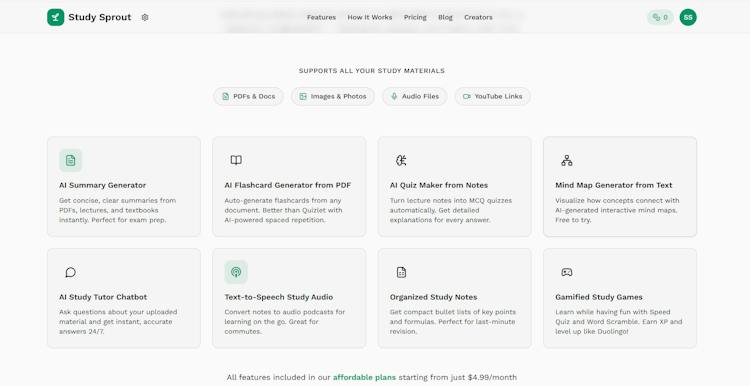Select the YouTube Links chip label
This screenshot has width=750, height=386.
point(498,96)
